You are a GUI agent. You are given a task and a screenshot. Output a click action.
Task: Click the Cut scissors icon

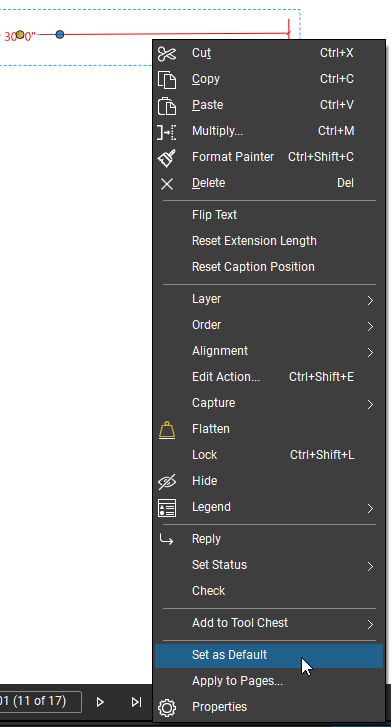pos(167,53)
